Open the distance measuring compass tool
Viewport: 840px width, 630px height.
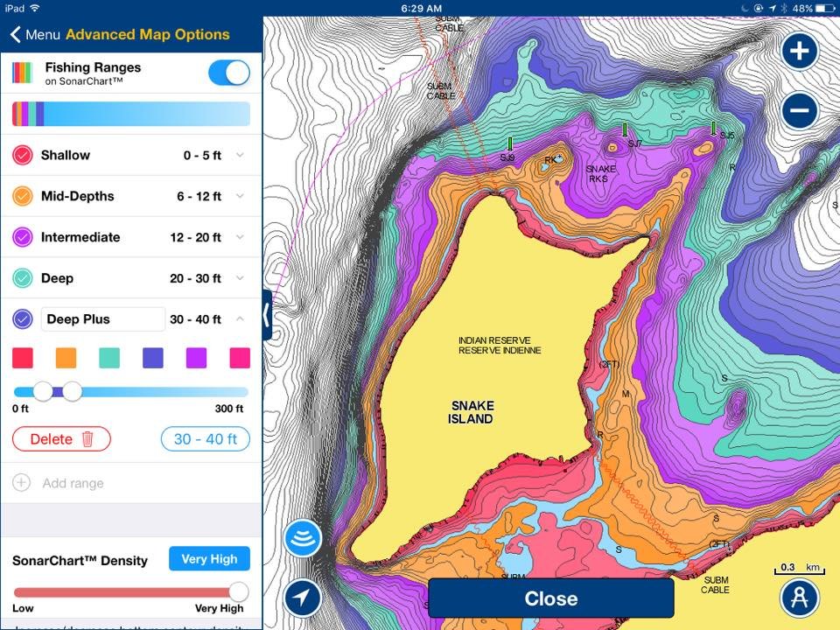(799, 598)
